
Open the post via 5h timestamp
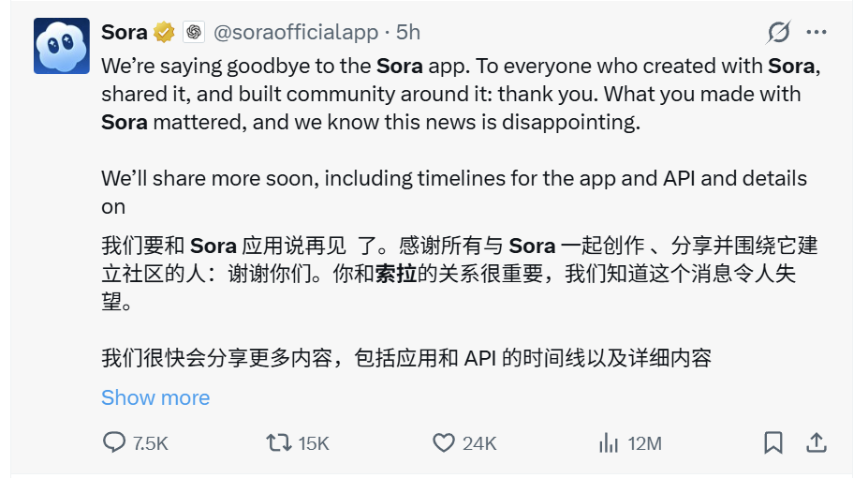tap(408, 32)
